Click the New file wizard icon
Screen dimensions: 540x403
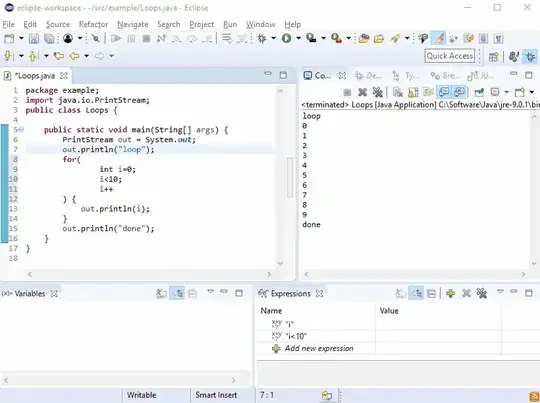click(9, 38)
